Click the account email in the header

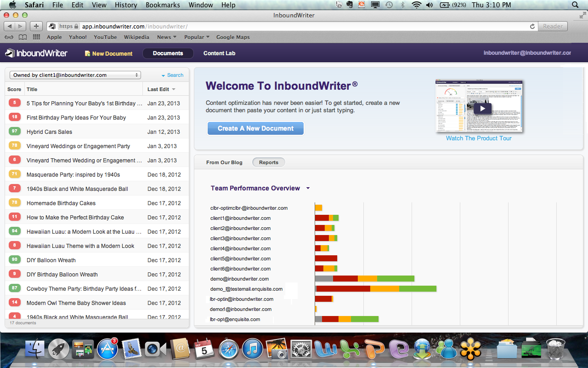click(x=527, y=53)
